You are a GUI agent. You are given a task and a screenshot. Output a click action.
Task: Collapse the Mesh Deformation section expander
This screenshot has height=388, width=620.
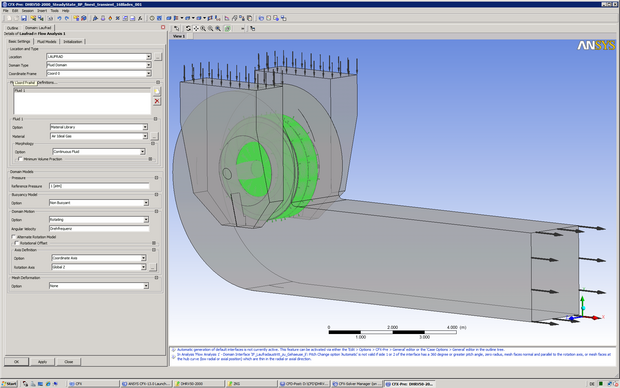[x=156, y=278]
